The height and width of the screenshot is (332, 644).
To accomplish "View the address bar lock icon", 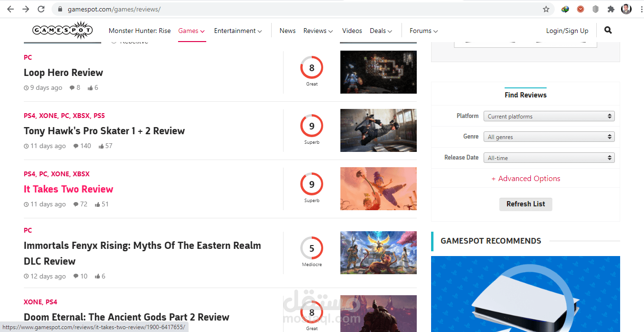I will [60, 9].
